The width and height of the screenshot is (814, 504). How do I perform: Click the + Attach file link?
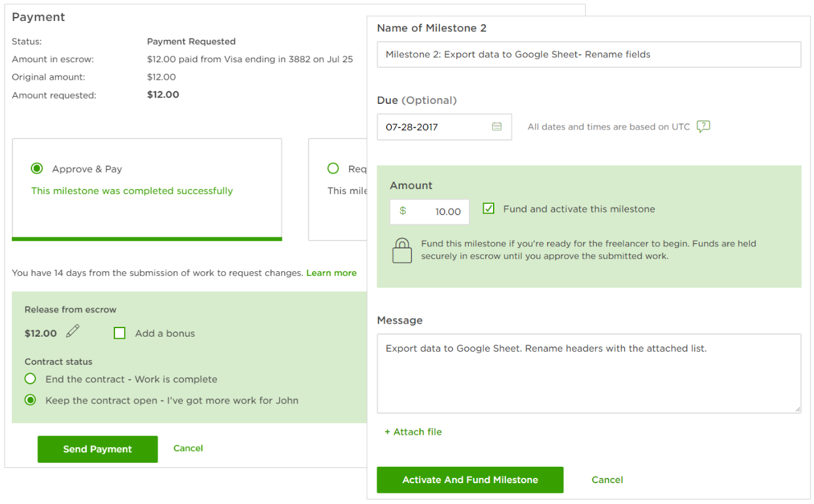pyautogui.click(x=413, y=432)
